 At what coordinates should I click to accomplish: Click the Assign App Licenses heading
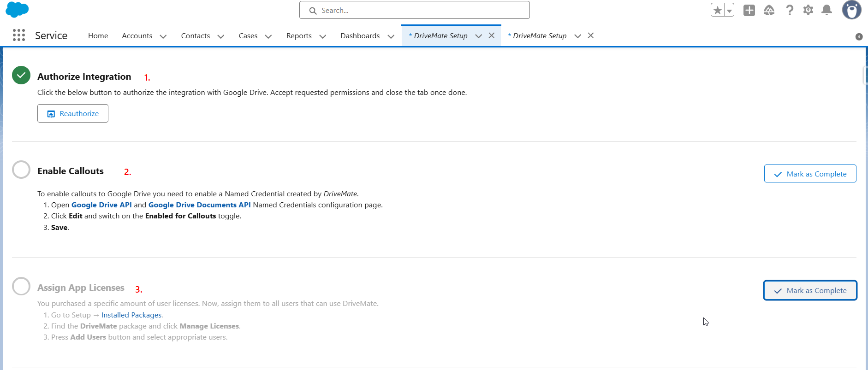(x=81, y=288)
